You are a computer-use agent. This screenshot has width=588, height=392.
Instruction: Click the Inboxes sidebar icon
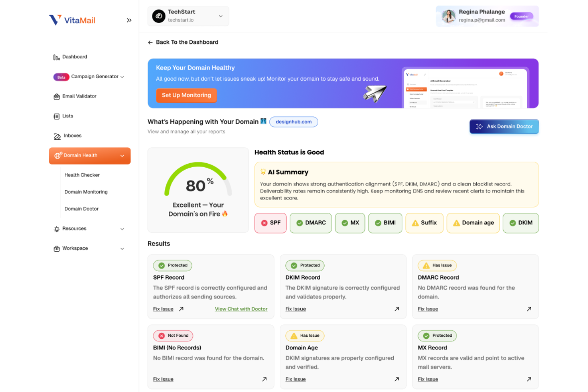57,136
